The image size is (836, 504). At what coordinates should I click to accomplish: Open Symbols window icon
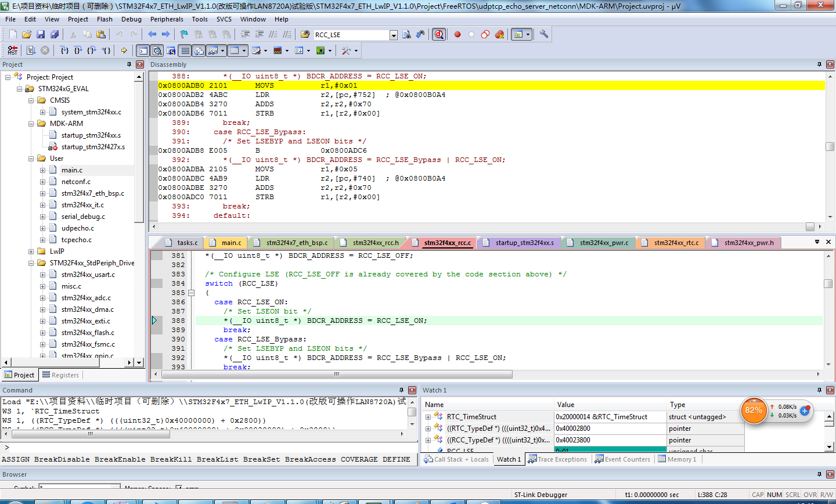171,51
